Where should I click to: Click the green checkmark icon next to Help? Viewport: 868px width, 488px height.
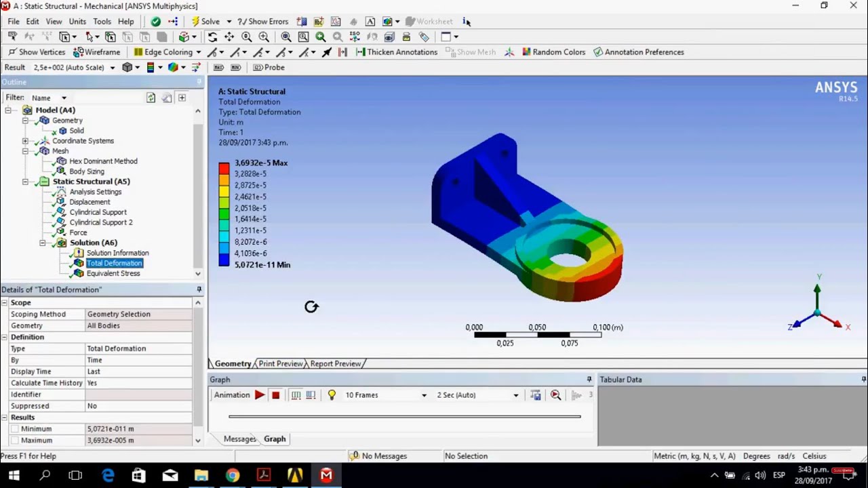[156, 22]
